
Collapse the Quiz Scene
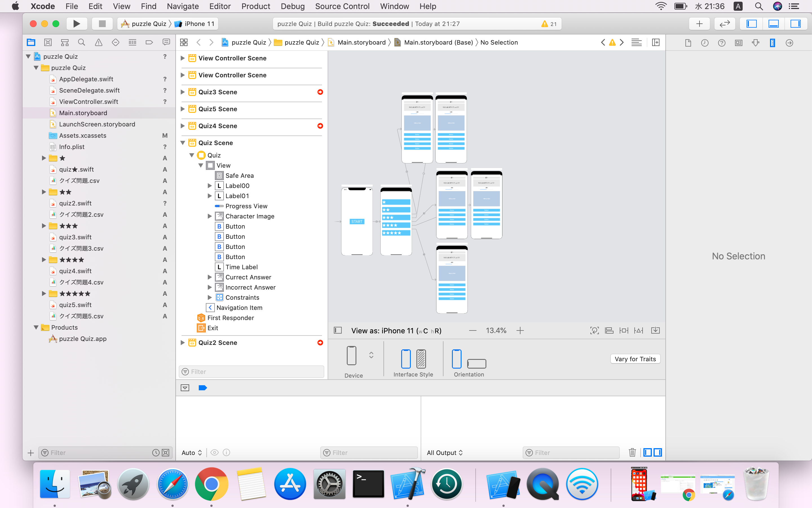click(x=182, y=143)
